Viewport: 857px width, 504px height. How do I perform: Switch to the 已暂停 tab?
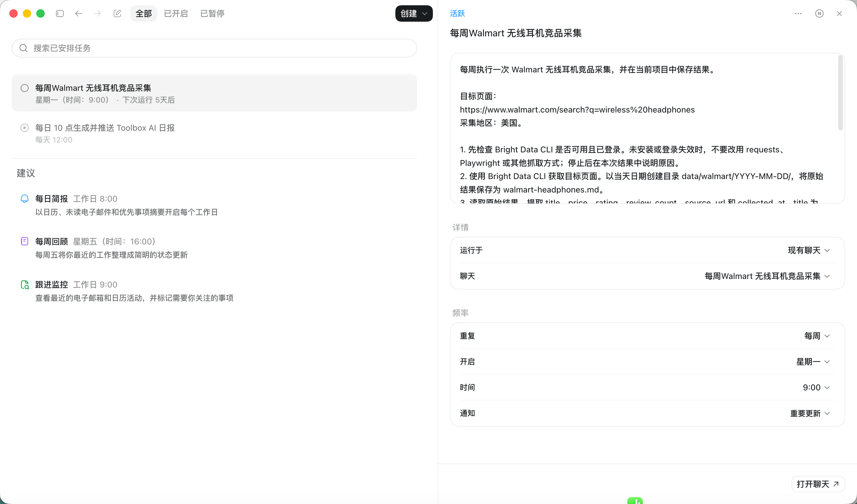click(x=212, y=13)
